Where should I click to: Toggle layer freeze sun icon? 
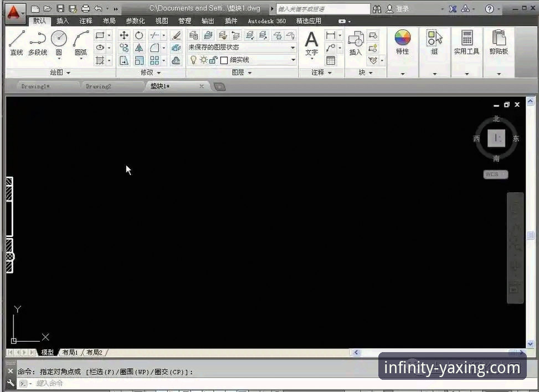(203, 60)
